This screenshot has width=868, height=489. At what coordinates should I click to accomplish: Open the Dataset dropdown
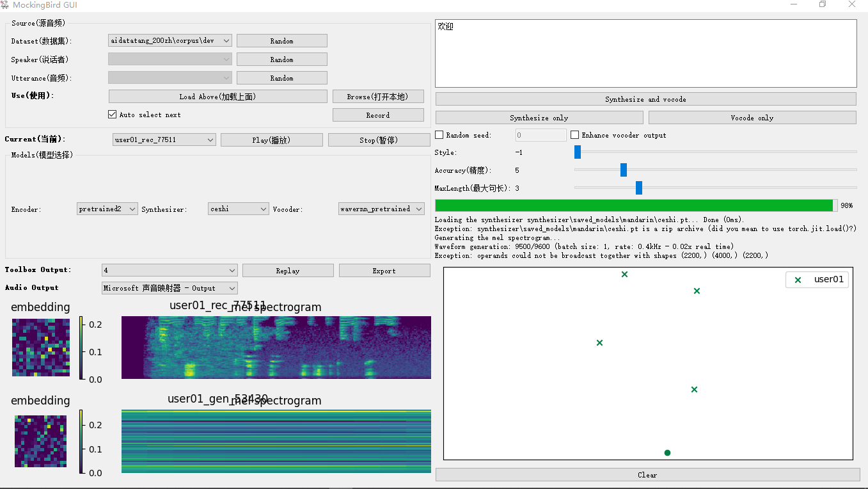170,40
